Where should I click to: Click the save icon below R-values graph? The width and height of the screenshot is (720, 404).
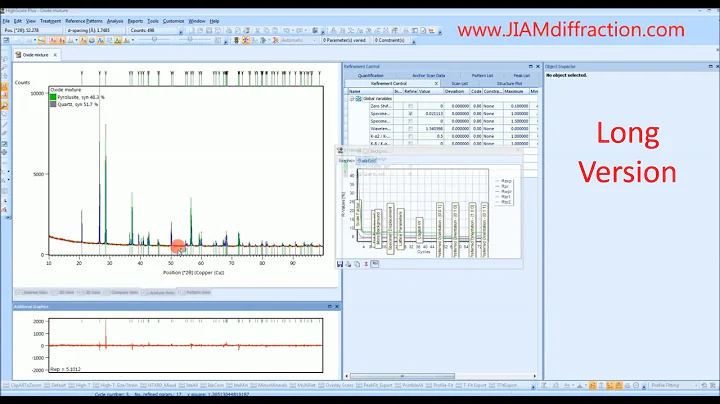pyautogui.click(x=340, y=264)
